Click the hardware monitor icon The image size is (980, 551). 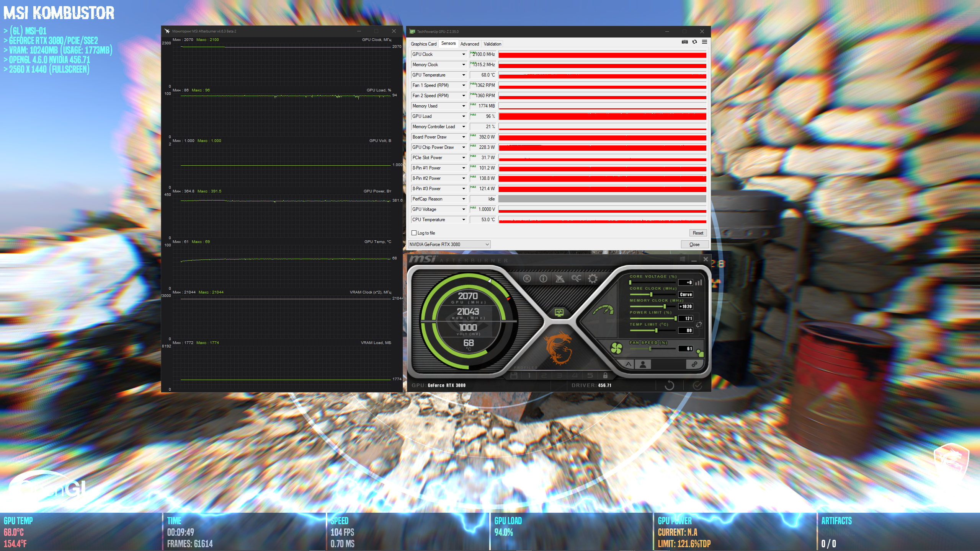point(559,313)
